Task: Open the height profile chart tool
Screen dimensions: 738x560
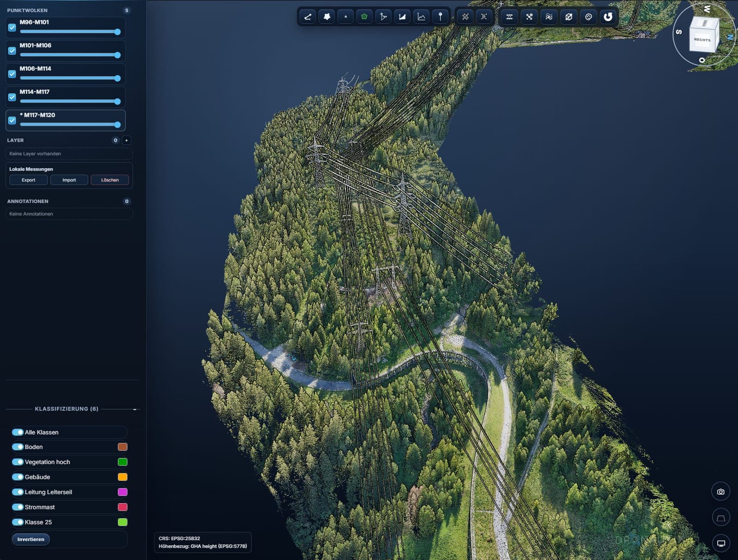Action: (x=421, y=17)
